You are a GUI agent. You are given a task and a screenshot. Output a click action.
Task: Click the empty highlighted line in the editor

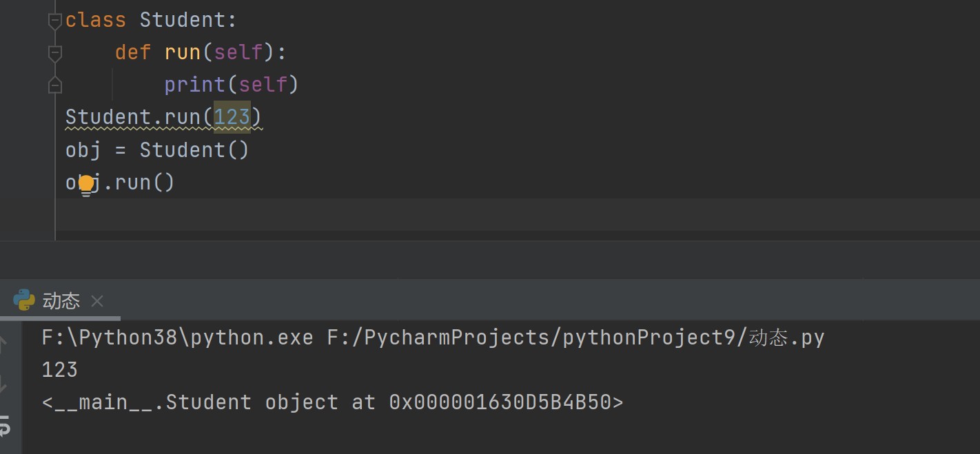(482, 214)
